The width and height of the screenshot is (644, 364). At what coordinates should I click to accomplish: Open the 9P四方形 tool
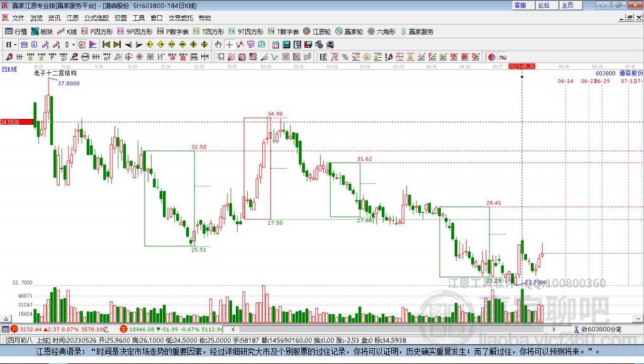click(135, 31)
